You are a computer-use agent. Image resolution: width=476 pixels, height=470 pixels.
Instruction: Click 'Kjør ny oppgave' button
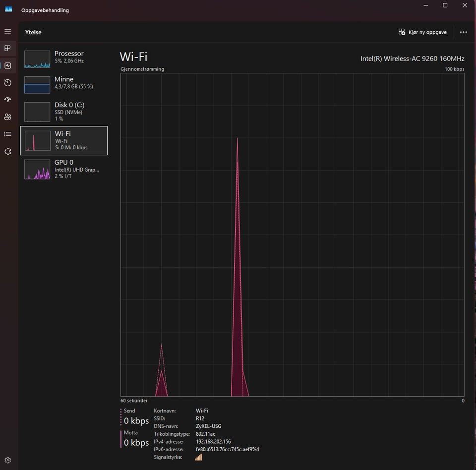422,32
